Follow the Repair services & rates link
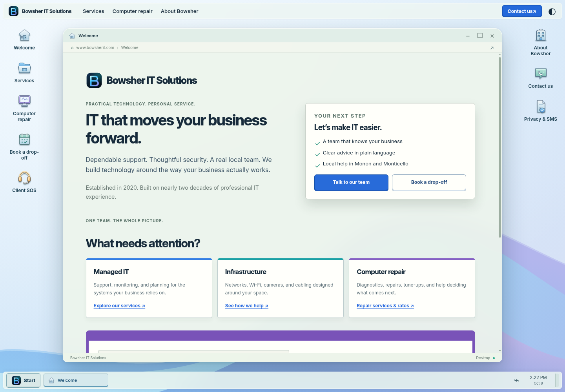Screen dimensions: 565x392 point(385,306)
